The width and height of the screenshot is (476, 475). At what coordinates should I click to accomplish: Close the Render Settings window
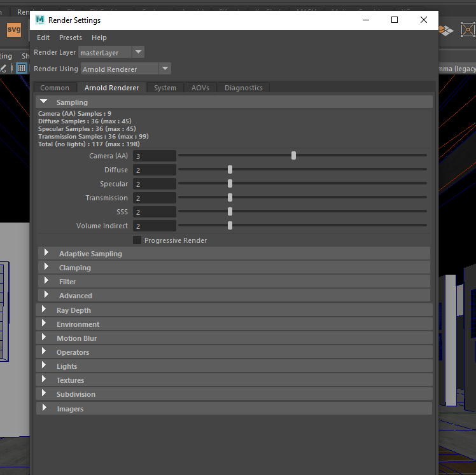(x=423, y=20)
